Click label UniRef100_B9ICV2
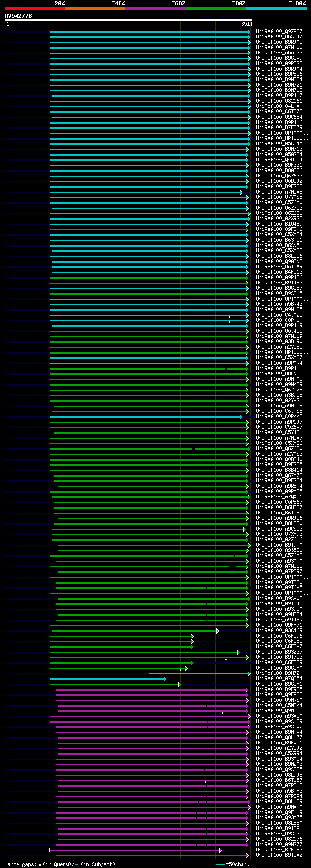 [279, 855]
